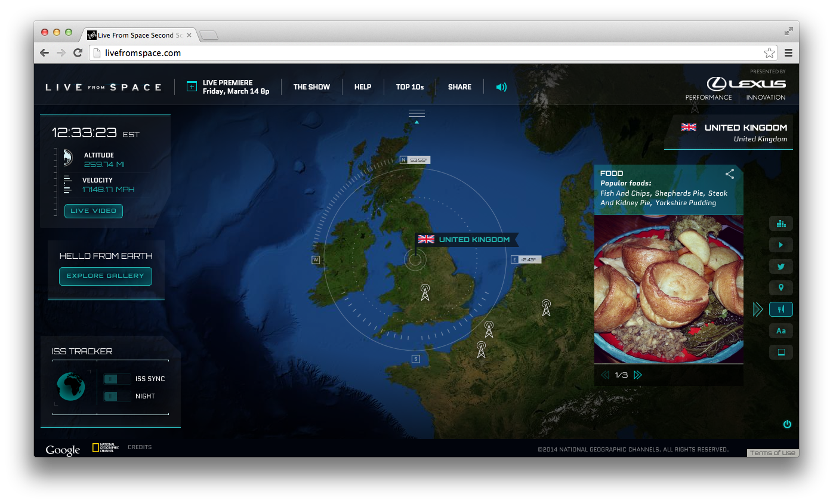
Task: Select the tower marker over England
Action: [425, 292]
